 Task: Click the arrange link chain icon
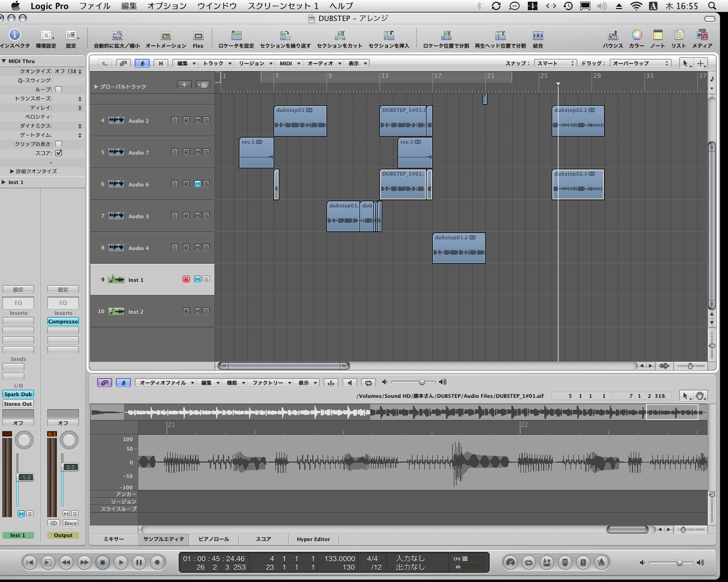pos(123,63)
